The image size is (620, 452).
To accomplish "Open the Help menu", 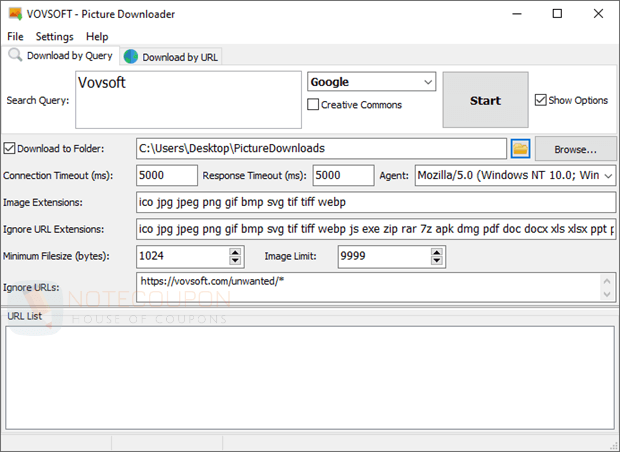I will pos(97,36).
